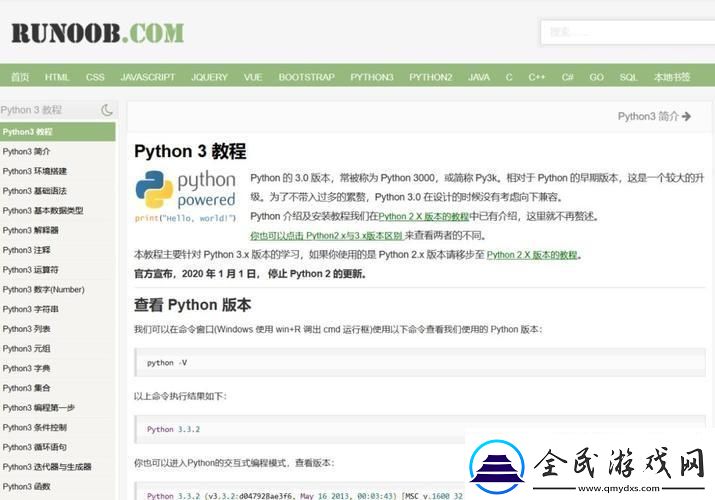The image size is (715, 500).
Task: Click the python -V code block
Action: tap(420, 363)
